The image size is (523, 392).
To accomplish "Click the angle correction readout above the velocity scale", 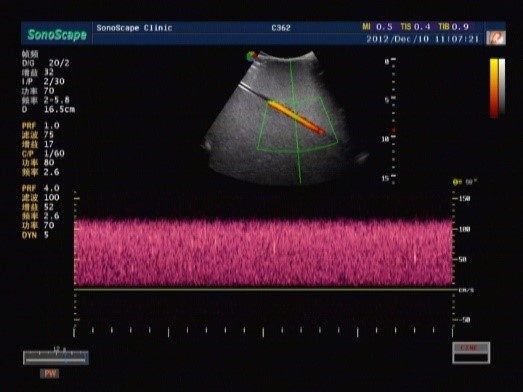I will (465, 182).
